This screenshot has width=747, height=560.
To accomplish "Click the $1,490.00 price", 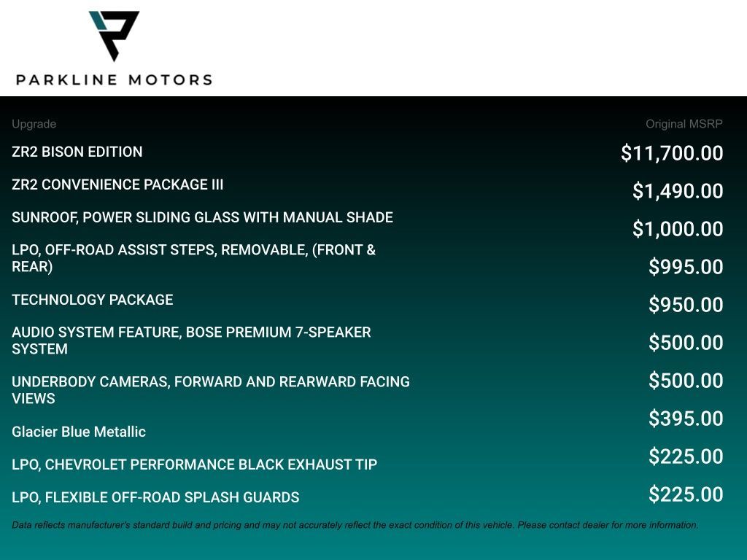I will (678, 191).
